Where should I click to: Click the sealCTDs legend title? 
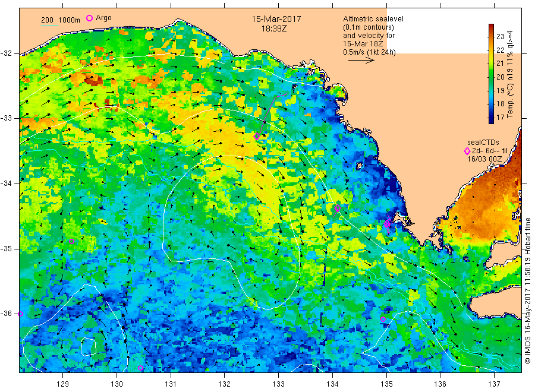click(483, 143)
